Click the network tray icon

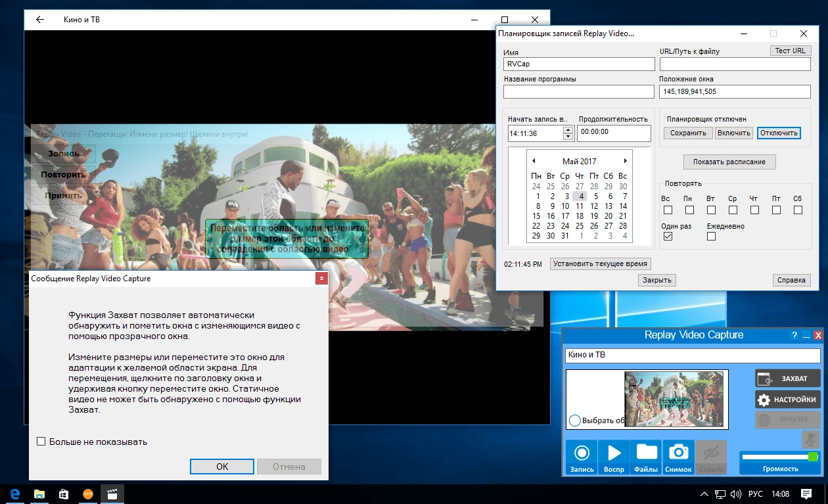(x=720, y=493)
